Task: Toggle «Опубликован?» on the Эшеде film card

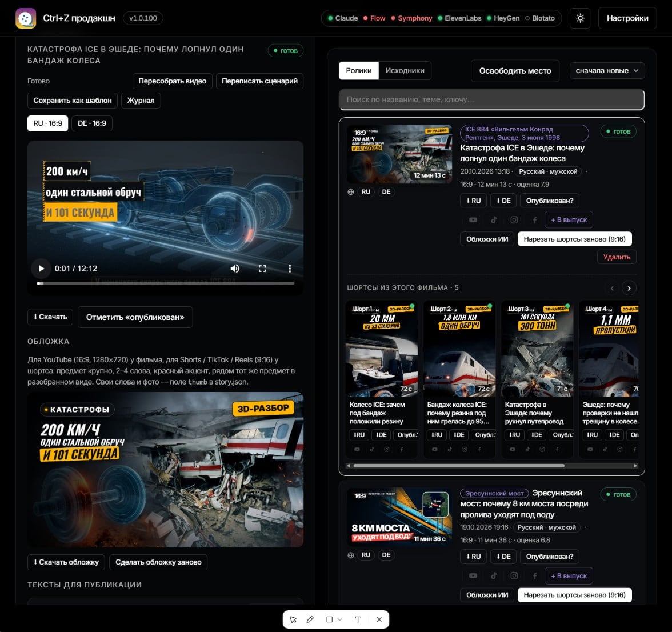Action: tap(550, 201)
